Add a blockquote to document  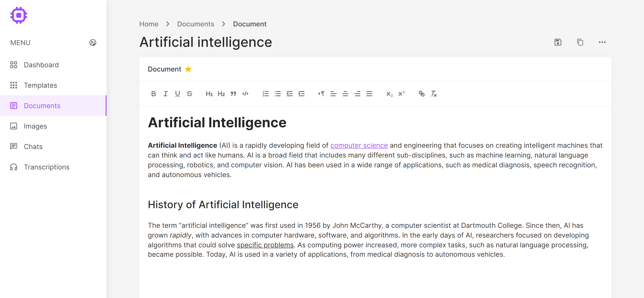pyautogui.click(x=233, y=94)
